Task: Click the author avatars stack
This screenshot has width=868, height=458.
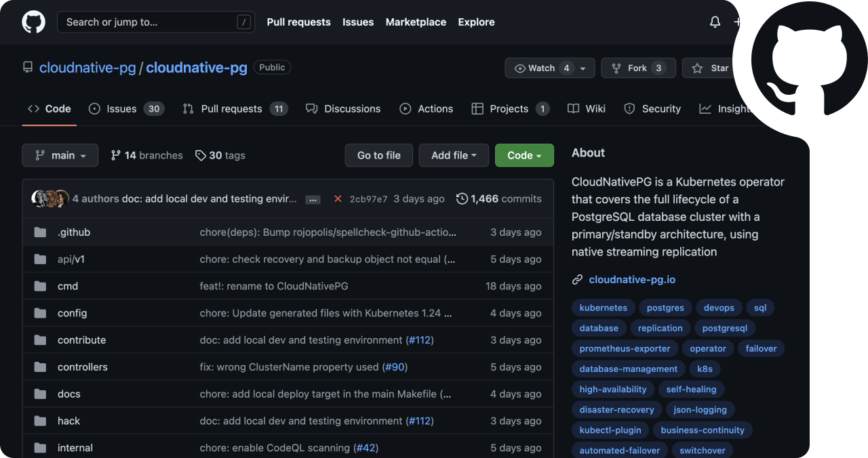Action: [50, 199]
